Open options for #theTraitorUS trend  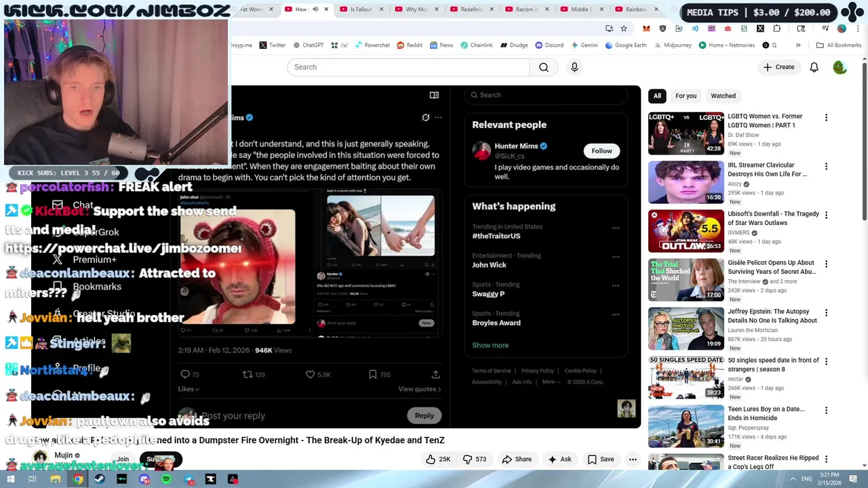click(616, 228)
